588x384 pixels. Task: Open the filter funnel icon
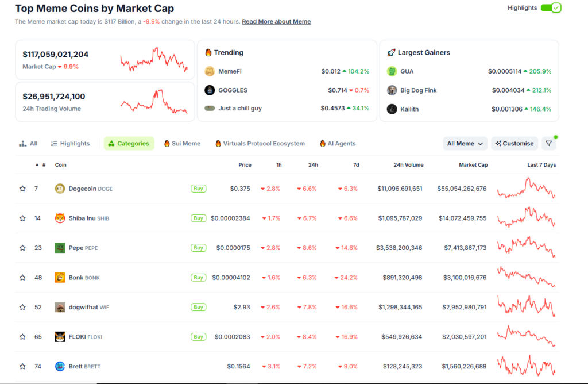click(x=548, y=143)
